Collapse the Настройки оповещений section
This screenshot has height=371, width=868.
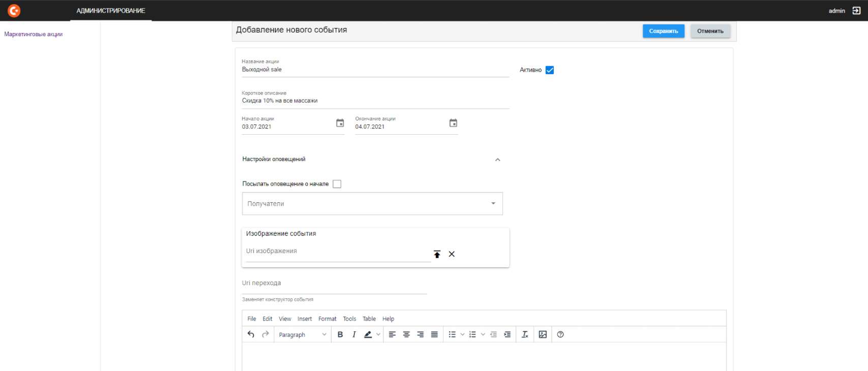pyautogui.click(x=497, y=160)
